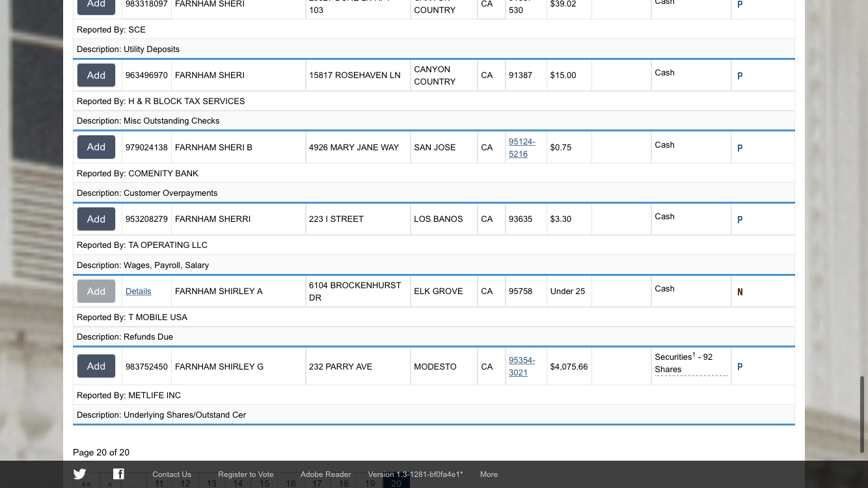This screenshot has width=868, height=488.
Task: Select address 6104 BROCKENHURST DR
Action: coord(355,291)
